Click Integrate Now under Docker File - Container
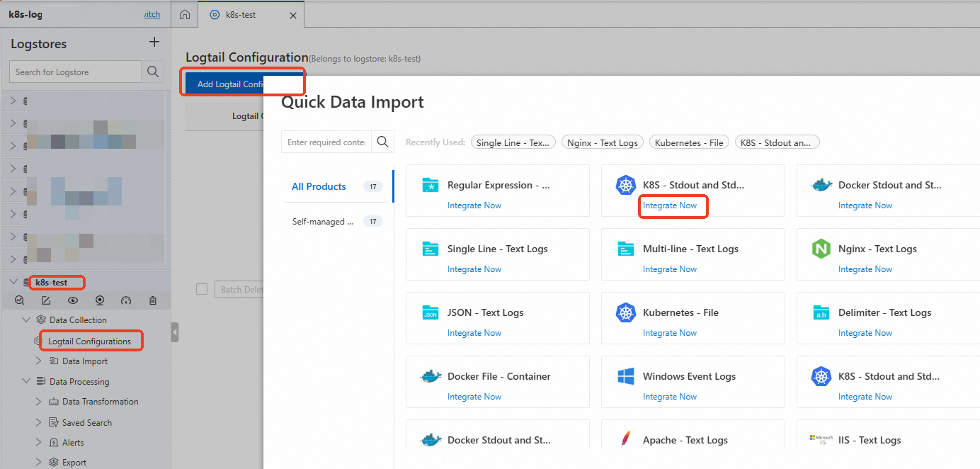The image size is (980, 469). coord(474,397)
